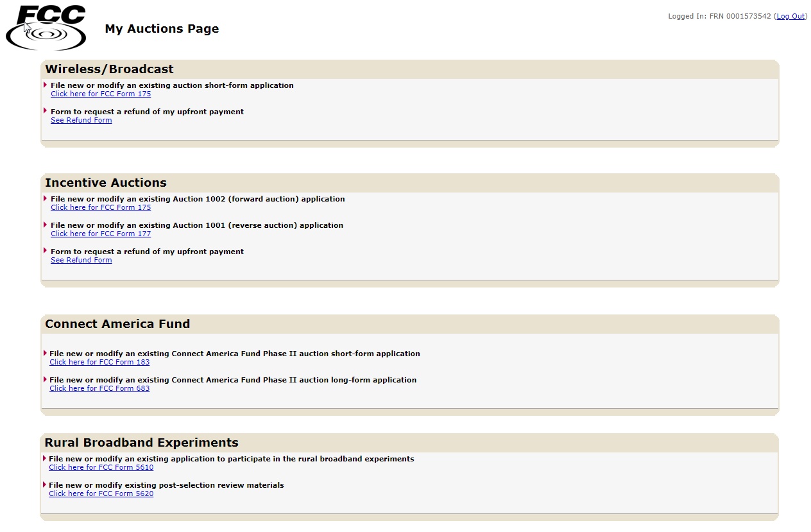Image resolution: width=811 pixels, height=532 pixels.
Task: Click the Rural Broadband Experiments section header
Action: click(141, 443)
